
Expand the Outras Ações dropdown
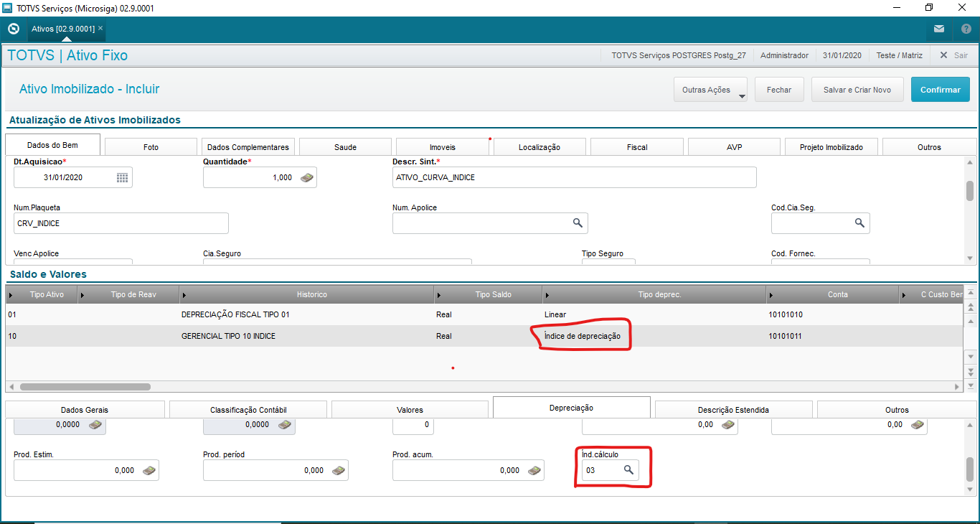click(x=710, y=90)
